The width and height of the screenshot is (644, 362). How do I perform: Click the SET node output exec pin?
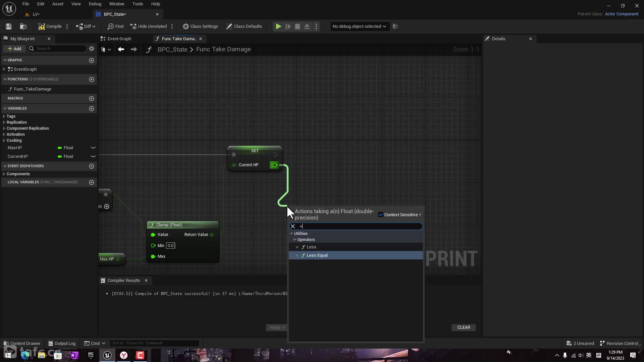click(x=275, y=155)
